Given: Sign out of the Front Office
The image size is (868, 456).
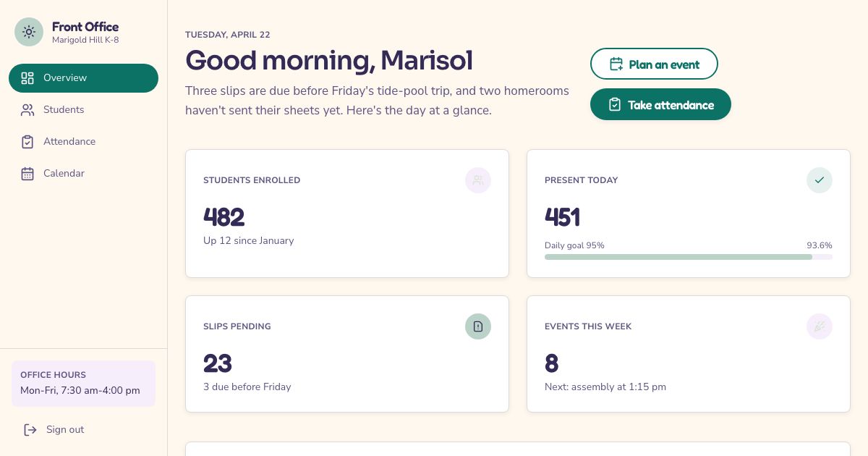Looking at the screenshot, I should pyautogui.click(x=83, y=430).
